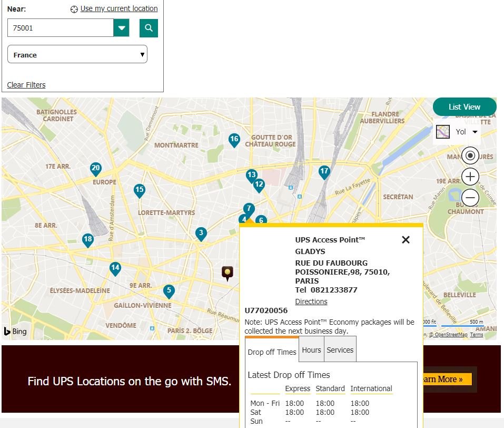This screenshot has height=428, width=504.
Task: Click the LORETTE-MARTYRS map label
Action: click(166, 213)
